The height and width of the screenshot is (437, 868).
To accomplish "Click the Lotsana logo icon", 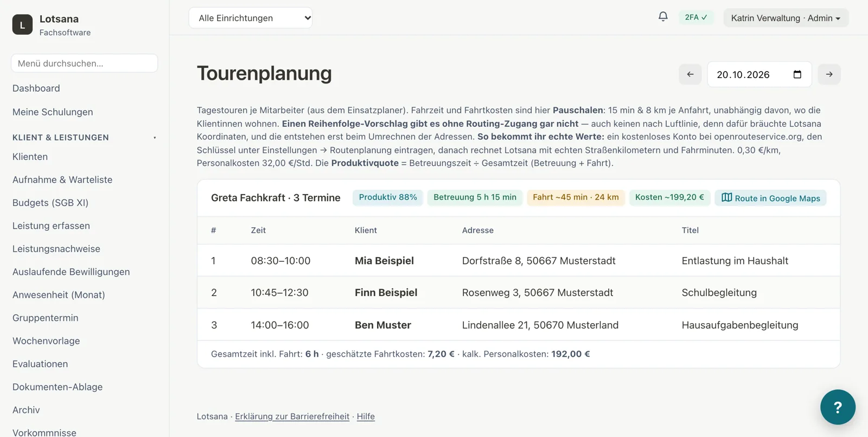I will (22, 24).
